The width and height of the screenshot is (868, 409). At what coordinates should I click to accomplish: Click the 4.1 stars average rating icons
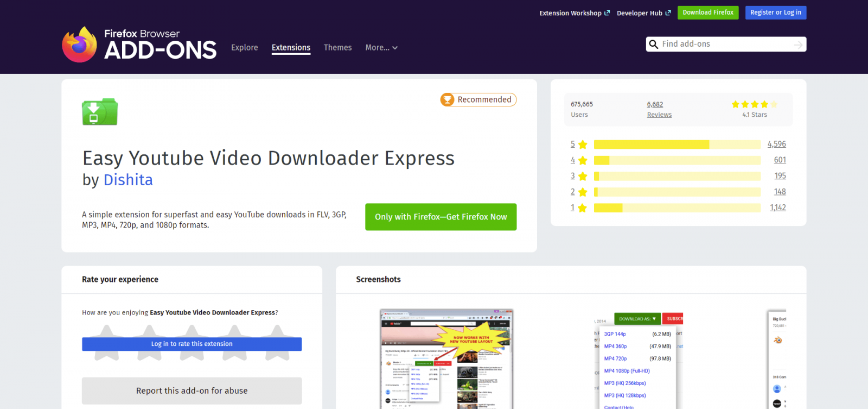[755, 104]
